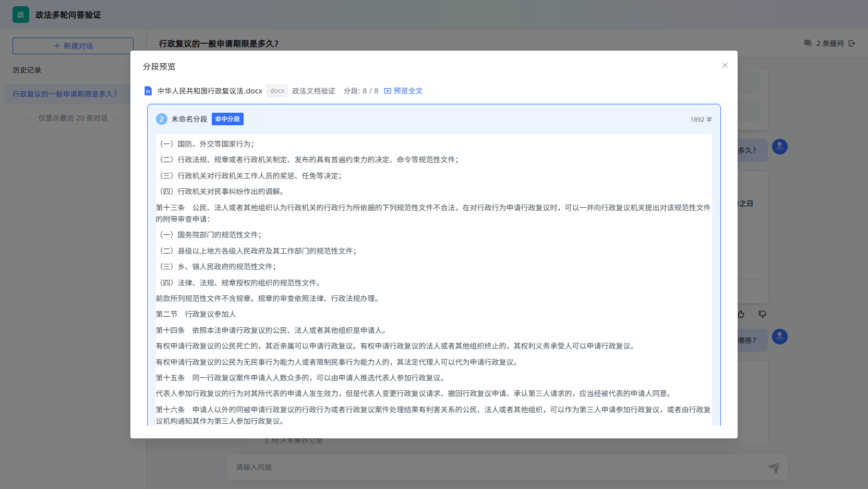Click the line (一) 国防、外交等国家行为
The image size is (868, 489).
click(206, 144)
